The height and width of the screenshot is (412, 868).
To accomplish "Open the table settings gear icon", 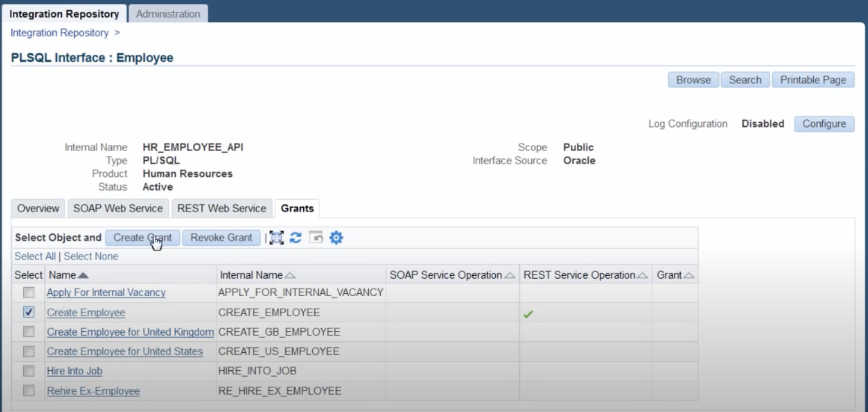I will [336, 238].
